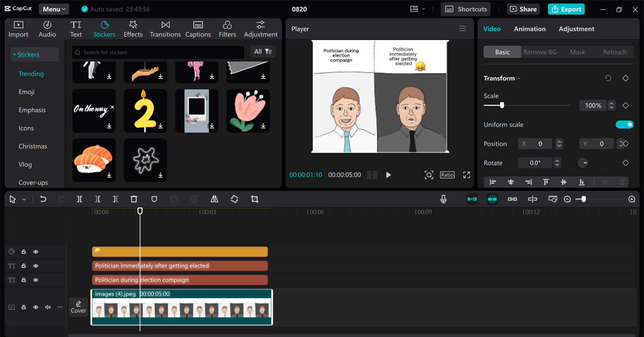Toggle the Uniform scale switch
Screen dimensions: 644x337
tap(624, 124)
